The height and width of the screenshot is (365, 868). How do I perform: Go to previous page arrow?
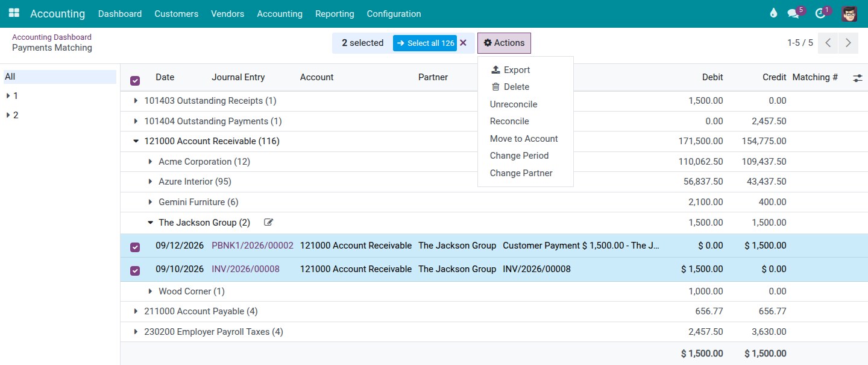coord(828,43)
